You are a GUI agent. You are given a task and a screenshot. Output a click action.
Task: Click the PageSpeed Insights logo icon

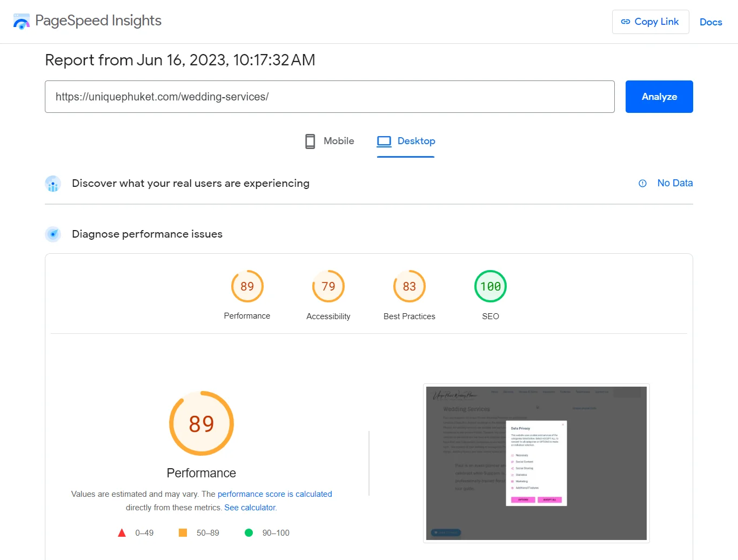pos(22,22)
